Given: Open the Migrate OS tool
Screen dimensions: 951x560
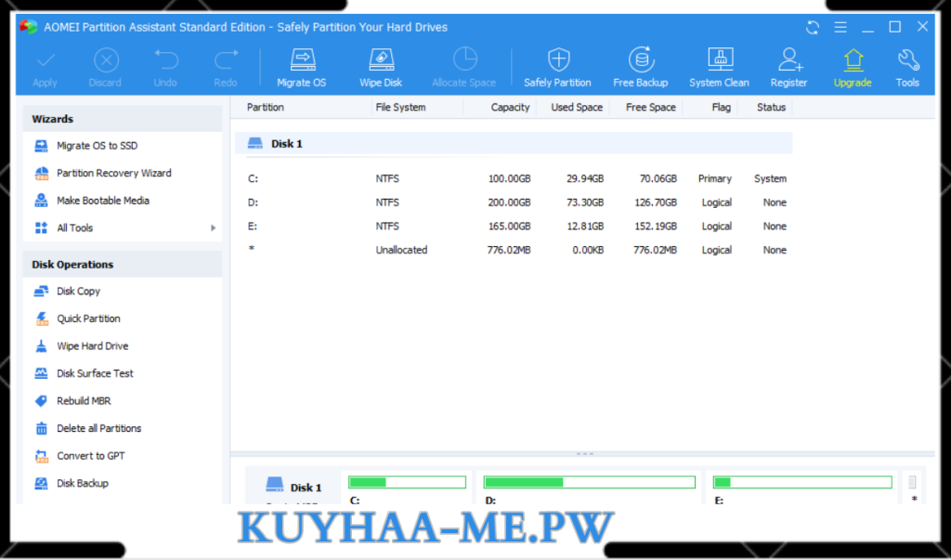Looking at the screenshot, I should click(302, 68).
